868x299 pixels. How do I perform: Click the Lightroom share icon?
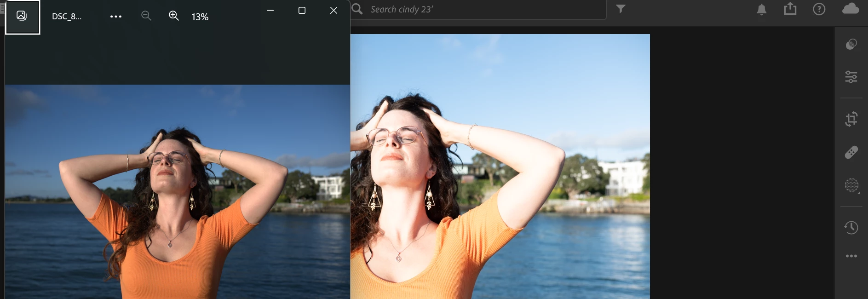[790, 9]
